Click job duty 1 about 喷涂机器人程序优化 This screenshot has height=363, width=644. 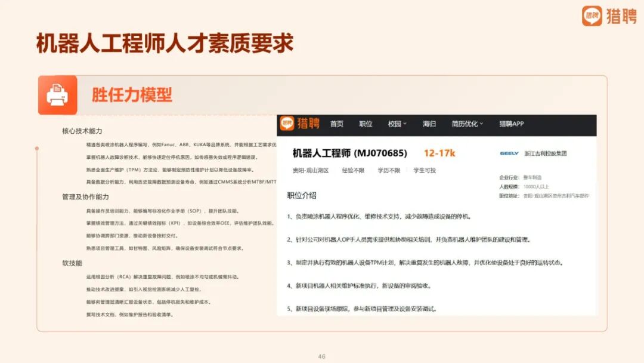coord(379,217)
